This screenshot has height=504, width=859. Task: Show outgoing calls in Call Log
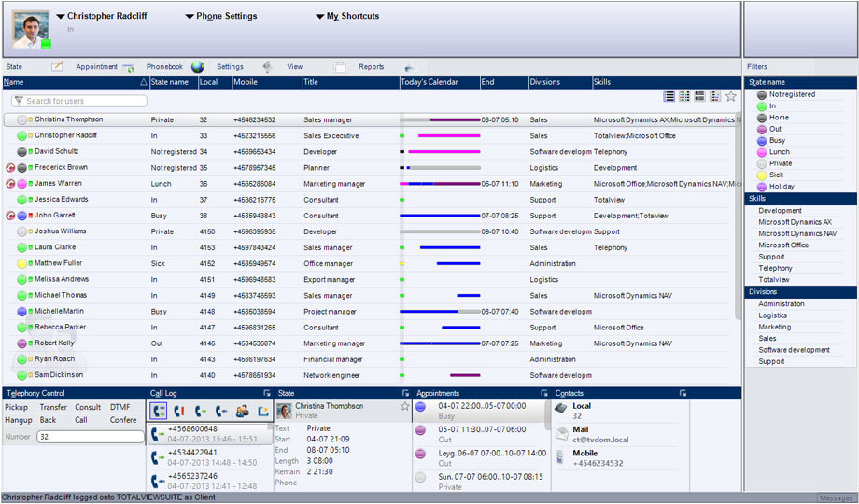201,411
